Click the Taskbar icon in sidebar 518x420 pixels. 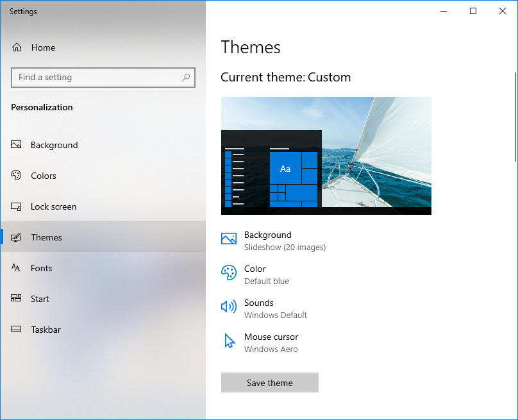tap(16, 329)
